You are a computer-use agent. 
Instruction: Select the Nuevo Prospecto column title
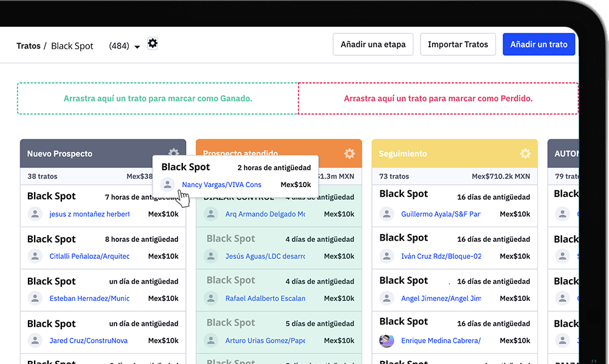[x=60, y=154]
